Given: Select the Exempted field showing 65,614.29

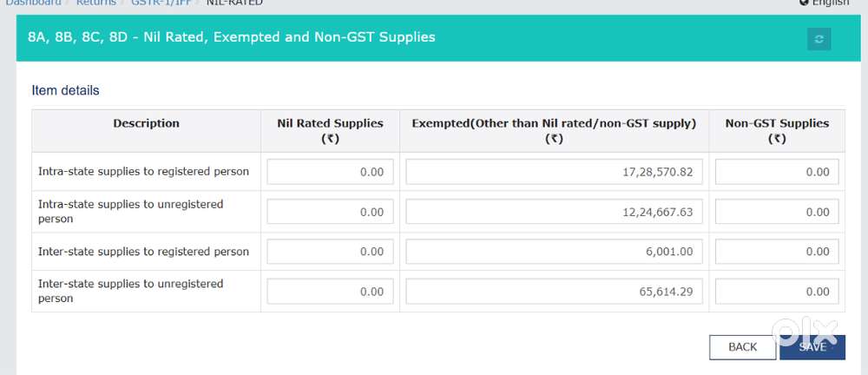Looking at the screenshot, I should click(554, 292).
